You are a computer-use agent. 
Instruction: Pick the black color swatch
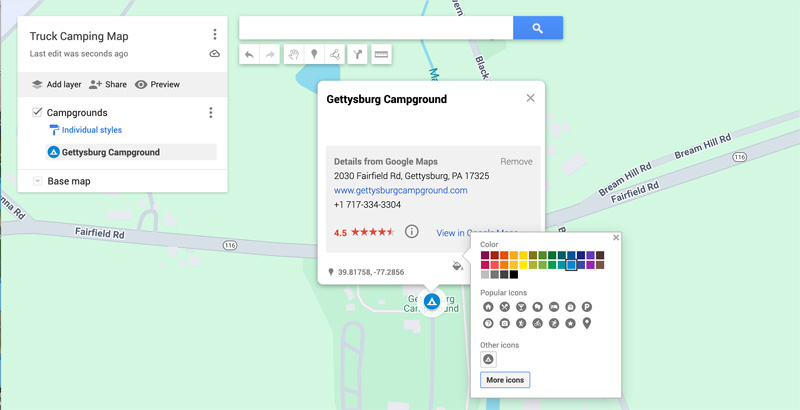(x=514, y=274)
